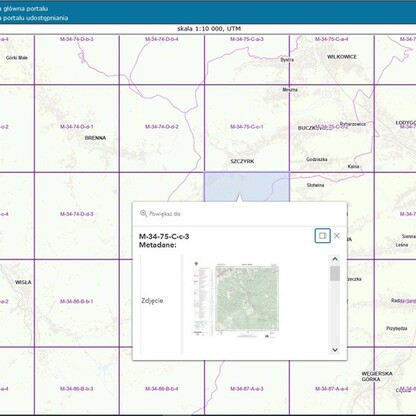Select map sheet M-34-86-B-b-3
Viewport: 416px width, 416px height.
click(77, 389)
